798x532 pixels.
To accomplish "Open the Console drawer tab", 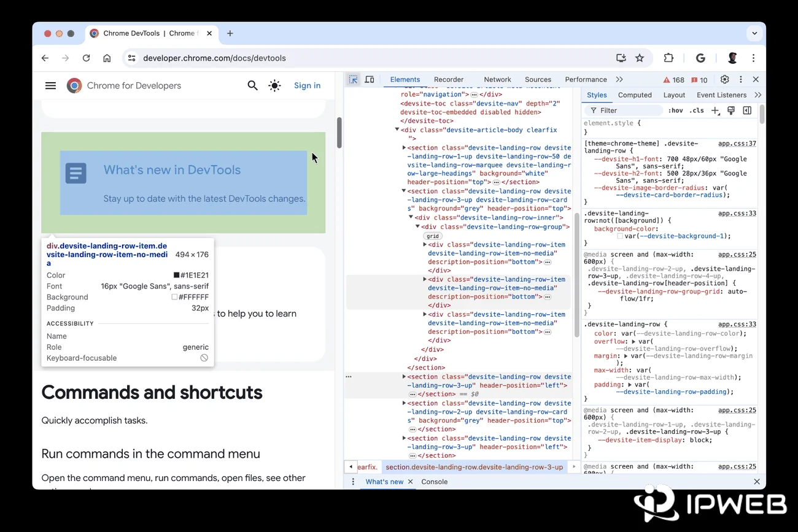I will pyautogui.click(x=435, y=482).
